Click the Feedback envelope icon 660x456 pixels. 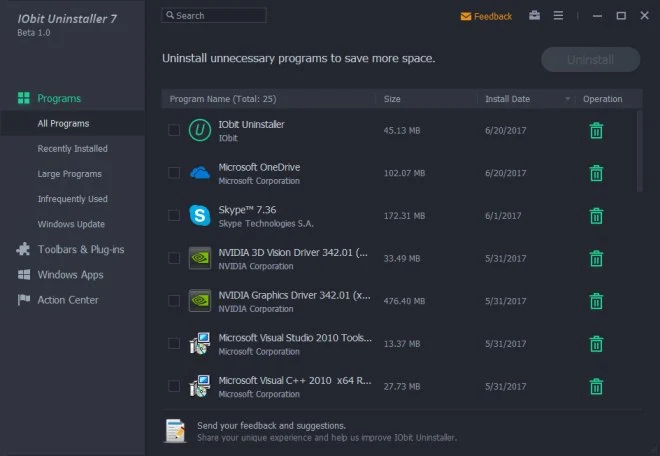point(466,16)
